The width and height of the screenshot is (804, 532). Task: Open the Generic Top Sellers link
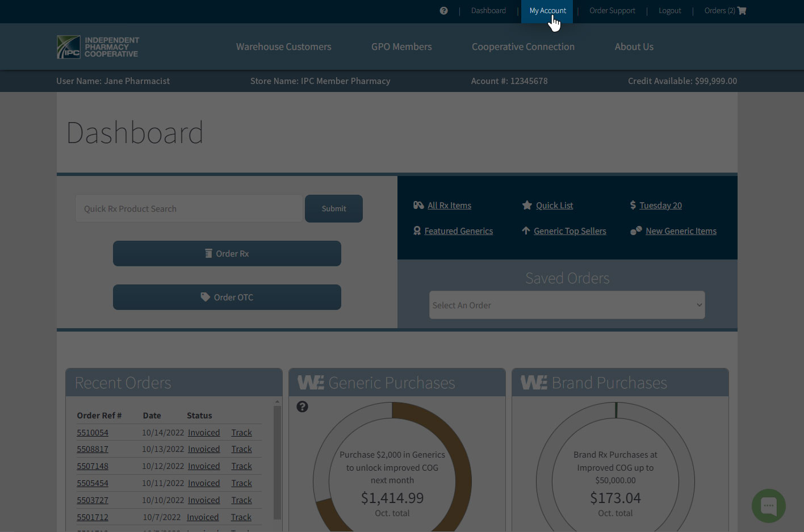(569, 231)
